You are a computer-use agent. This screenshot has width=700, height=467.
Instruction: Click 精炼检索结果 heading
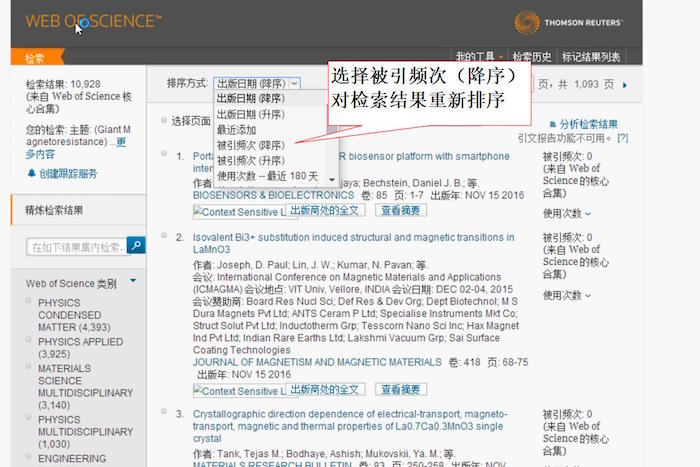(54, 210)
